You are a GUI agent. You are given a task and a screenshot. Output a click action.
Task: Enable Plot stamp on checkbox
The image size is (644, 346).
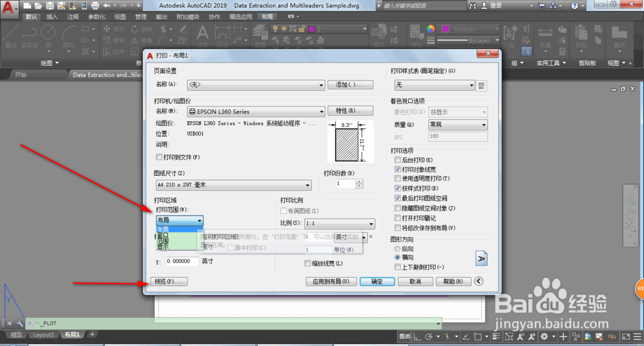pos(397,218)
